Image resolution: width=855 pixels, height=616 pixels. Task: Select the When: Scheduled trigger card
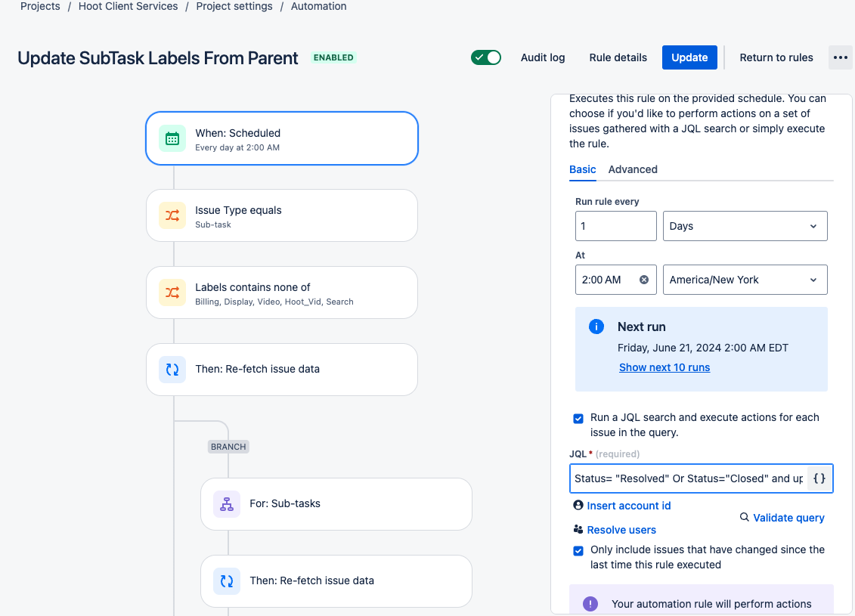point(282,138)
